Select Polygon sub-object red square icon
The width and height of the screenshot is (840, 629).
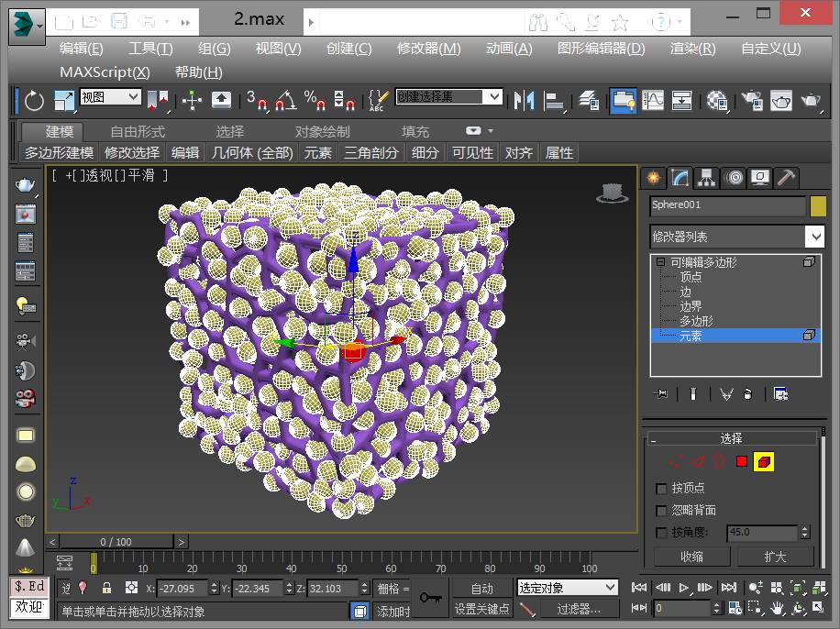[742, 461]
